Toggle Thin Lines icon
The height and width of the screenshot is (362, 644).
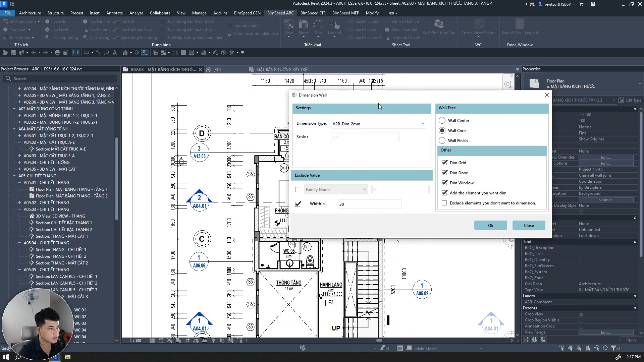tap(145, 53)
